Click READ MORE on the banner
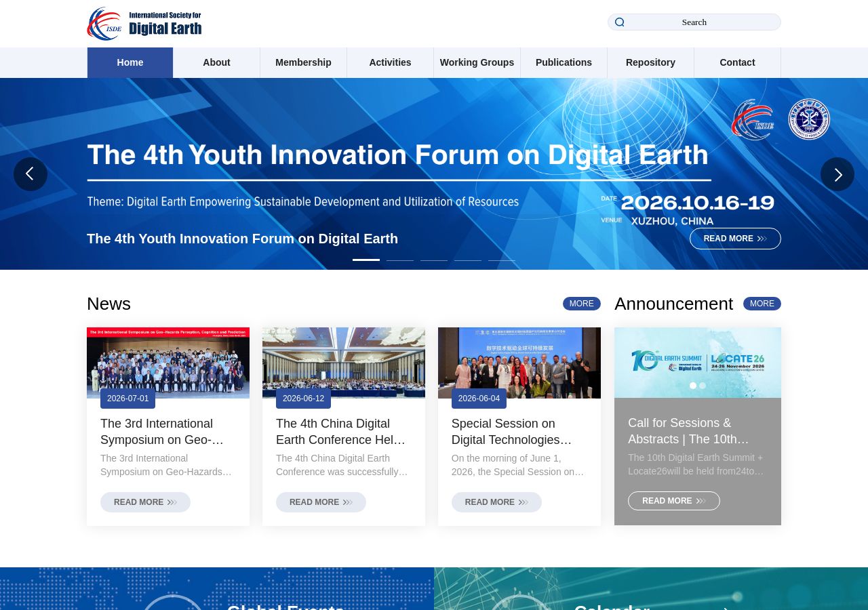The image size is (868, 610). pyautogui.click(x=735, y=239)
